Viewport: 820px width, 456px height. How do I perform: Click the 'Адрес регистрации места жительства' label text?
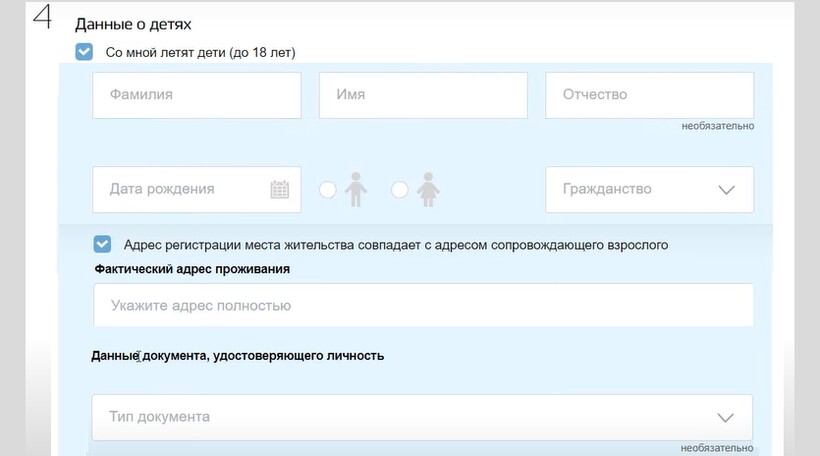[395, 244]
